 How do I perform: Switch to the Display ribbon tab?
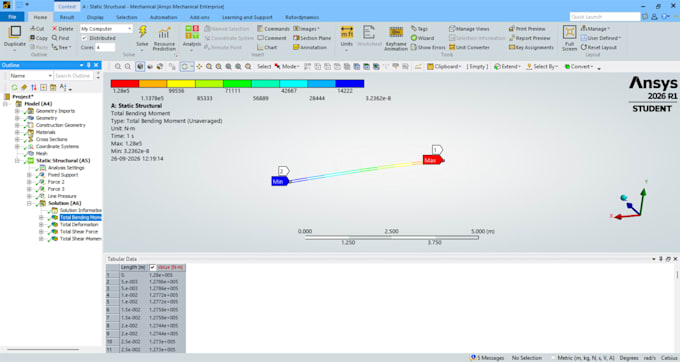click(95, 17)
